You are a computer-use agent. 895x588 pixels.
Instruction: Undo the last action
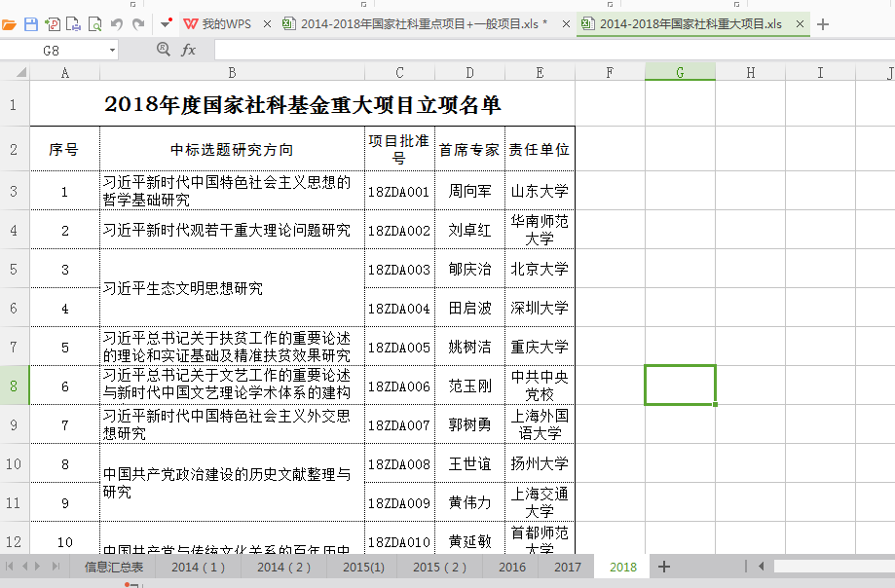tap(117, 24)
